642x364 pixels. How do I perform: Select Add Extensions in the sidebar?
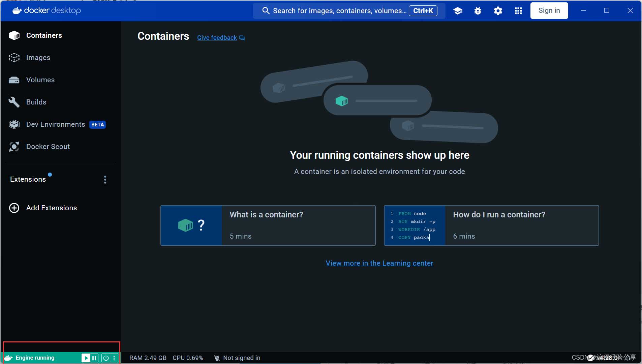click(51, 208)
